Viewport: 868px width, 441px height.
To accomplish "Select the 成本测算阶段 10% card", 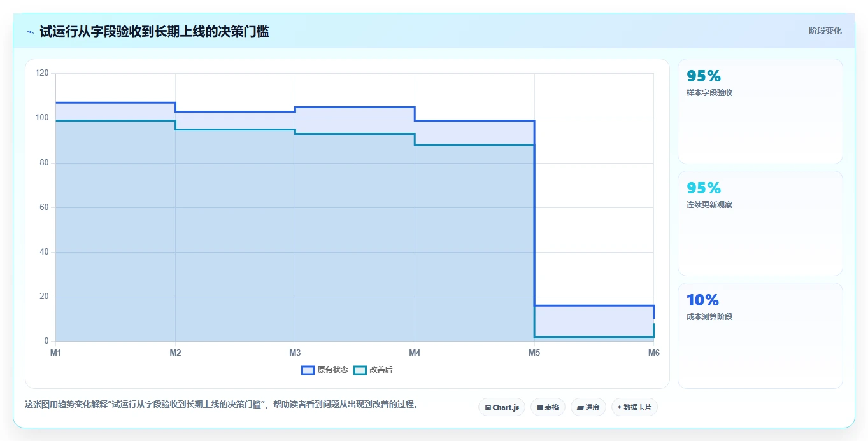I will (760, 335).
